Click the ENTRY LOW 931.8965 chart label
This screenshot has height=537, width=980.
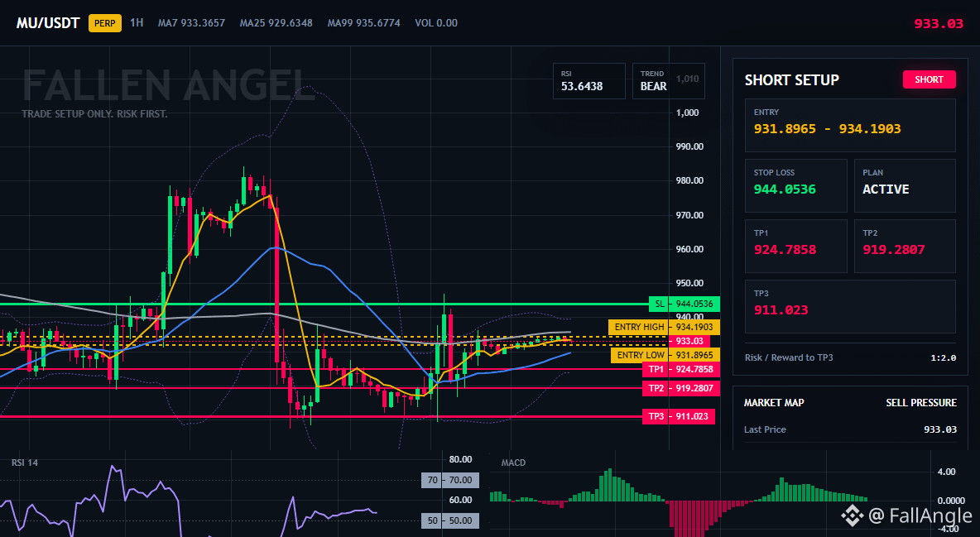coord(665,355)
